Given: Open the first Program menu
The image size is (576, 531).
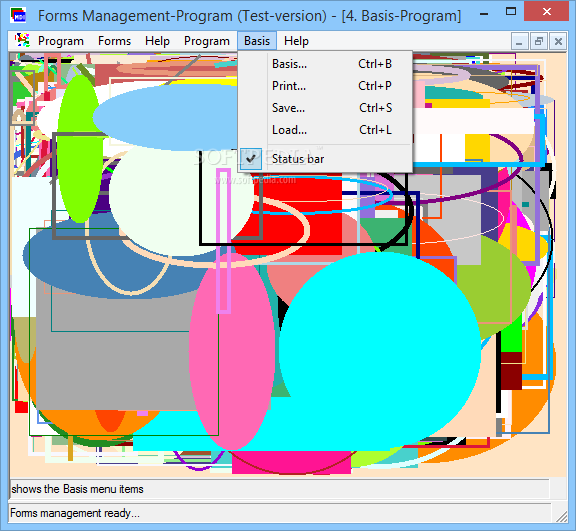Looking at the screenshot, I should tap(61, 41).
